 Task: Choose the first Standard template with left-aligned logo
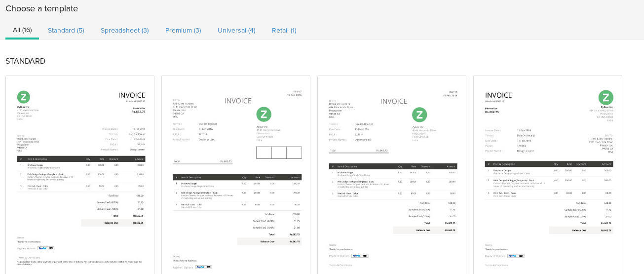coord(80,173)
